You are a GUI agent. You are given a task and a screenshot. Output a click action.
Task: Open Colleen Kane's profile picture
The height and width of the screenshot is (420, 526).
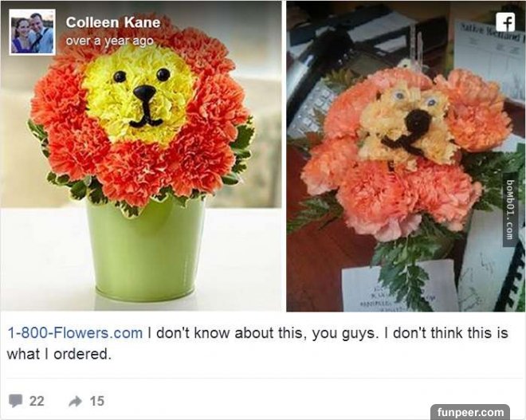tap(32, 32)
